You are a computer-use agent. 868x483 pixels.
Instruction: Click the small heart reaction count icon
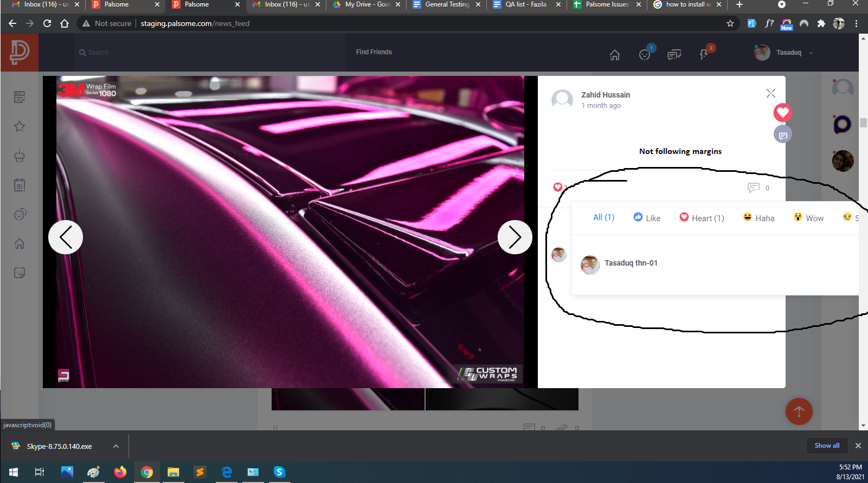tap(557, 187)
